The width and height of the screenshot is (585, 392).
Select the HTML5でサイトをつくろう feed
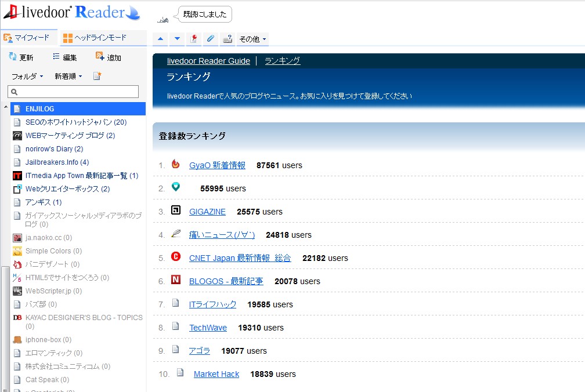pyautogui.click(x=67, y=278)
